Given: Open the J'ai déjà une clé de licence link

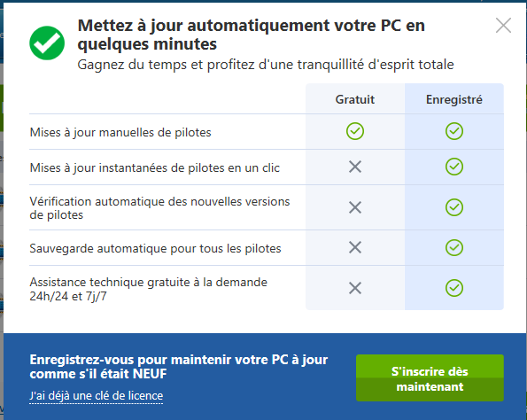Looking at the screenshot, I should click(97, 396).
